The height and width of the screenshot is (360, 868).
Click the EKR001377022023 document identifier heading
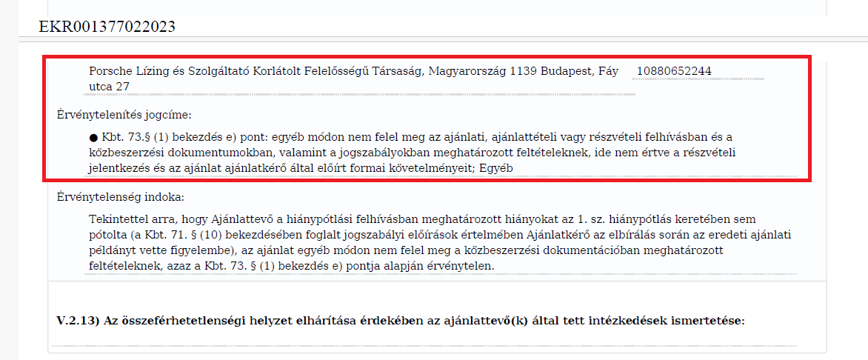click(x=107, y=27)
